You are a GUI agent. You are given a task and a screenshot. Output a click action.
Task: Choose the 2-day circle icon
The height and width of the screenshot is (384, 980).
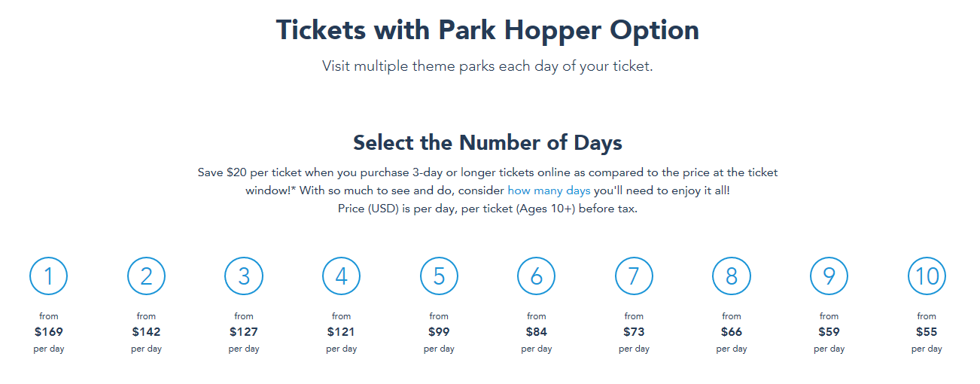[x=146, y=276]
